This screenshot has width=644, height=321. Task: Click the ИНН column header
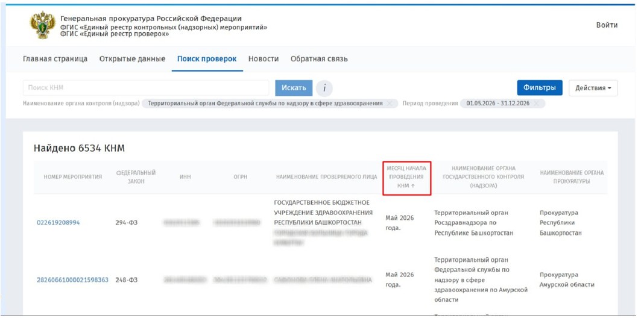tap(185, 176)
